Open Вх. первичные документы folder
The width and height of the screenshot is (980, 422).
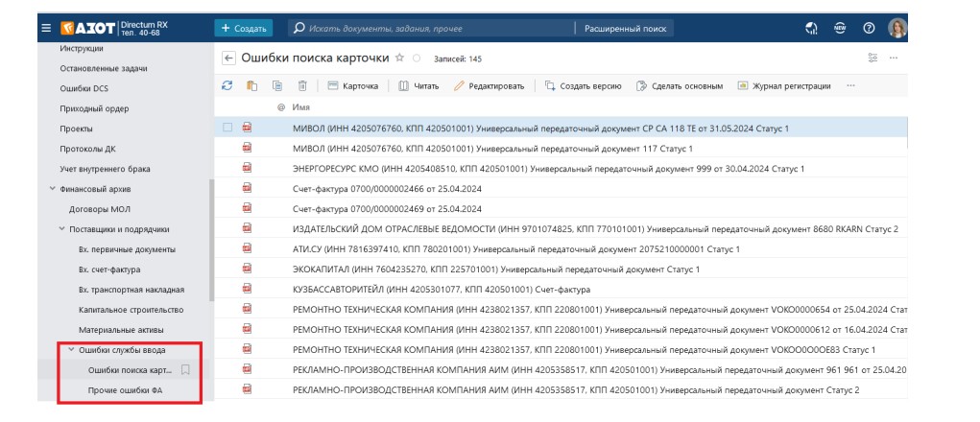click(x=127, y=249)
